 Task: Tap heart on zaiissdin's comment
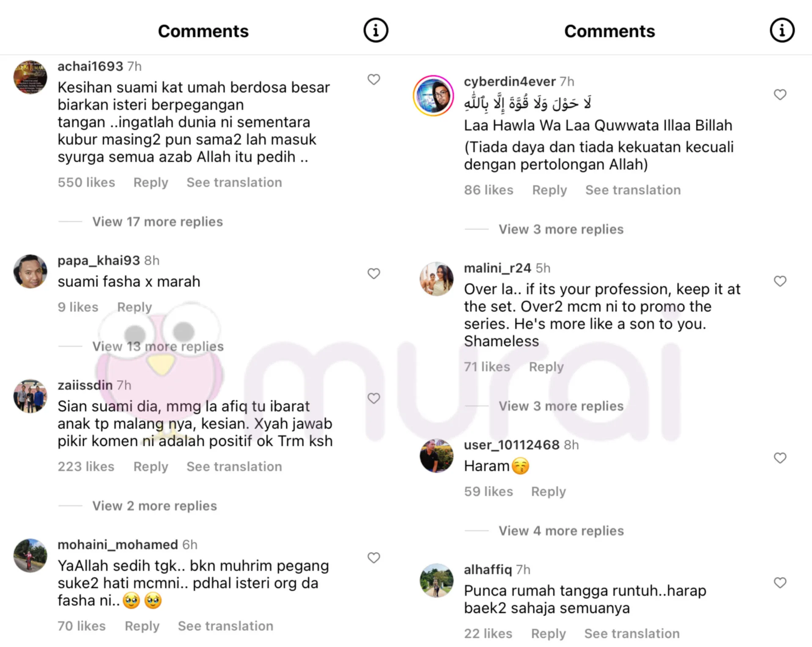[373, 398]
